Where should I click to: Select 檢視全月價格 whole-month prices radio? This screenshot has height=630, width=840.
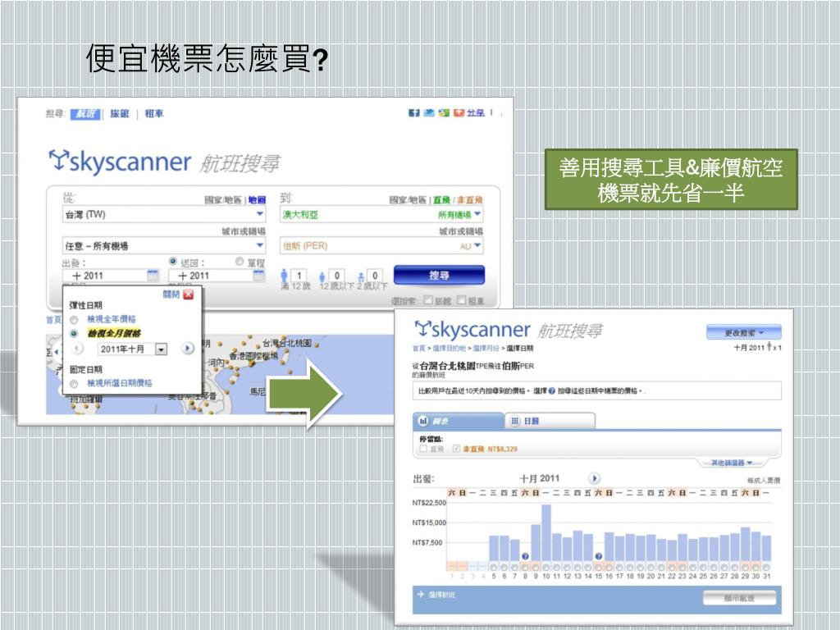pos(75,334)
